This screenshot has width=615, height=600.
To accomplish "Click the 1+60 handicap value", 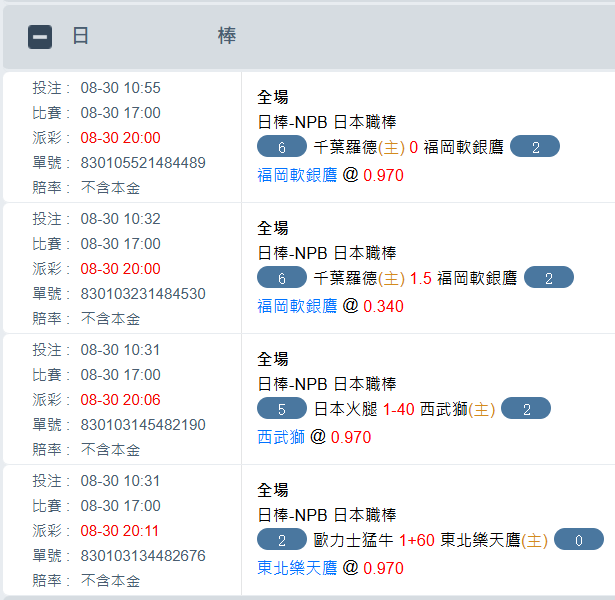I will (x=417, y=540).
